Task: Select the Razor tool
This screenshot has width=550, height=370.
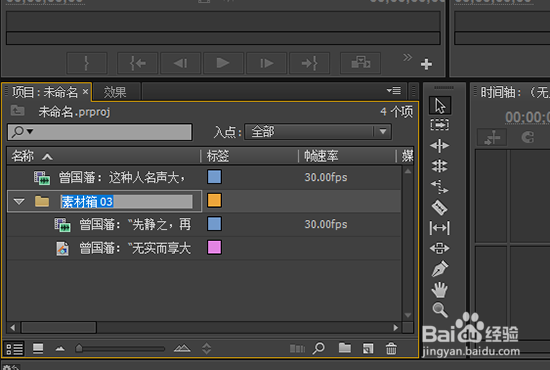Action: [440, 207]
